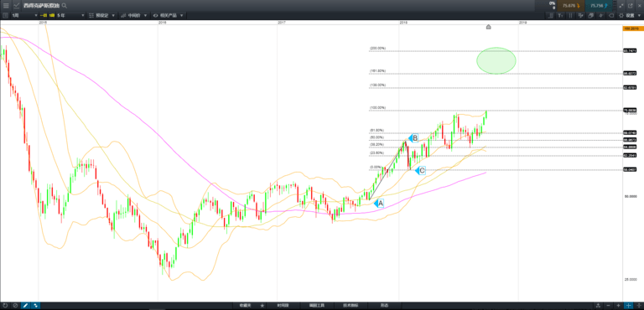Click the orange sell price 75.676 button
Image resolution: width=644 pixels, height=310 pixels.
point(570,6)
